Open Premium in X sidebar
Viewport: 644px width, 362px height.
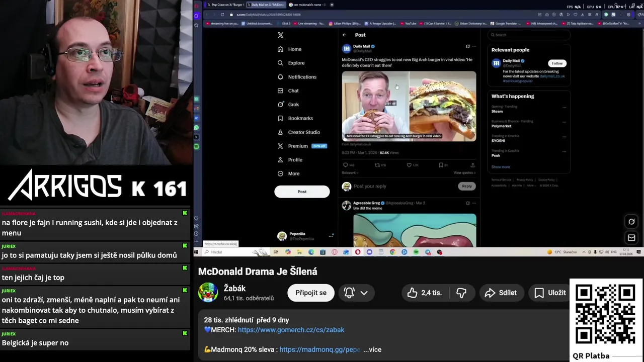coord(302,146)
